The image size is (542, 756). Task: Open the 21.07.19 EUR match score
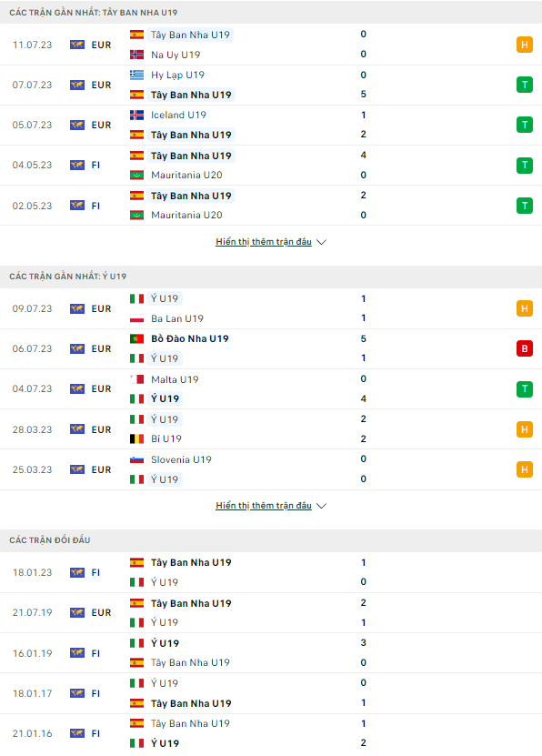[363, 613]
